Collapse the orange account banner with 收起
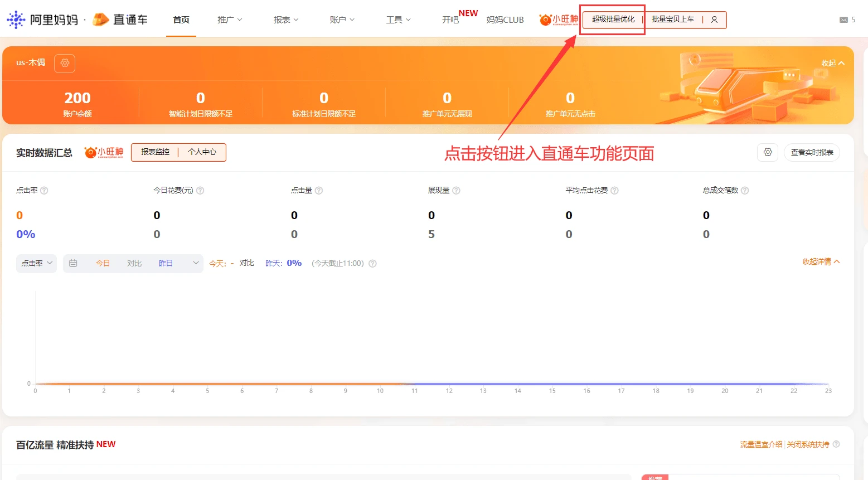This screenshot has width=868, height=480. click(833, 63)
